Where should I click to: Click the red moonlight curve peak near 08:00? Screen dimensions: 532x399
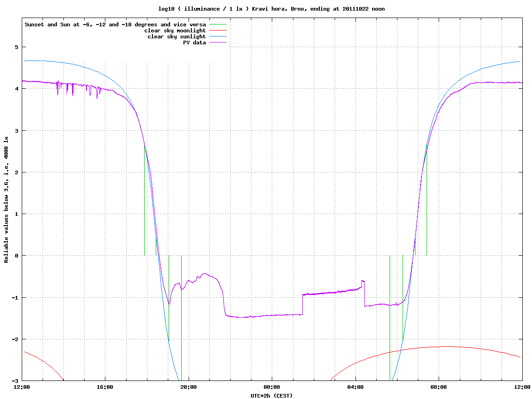coord(446,346)
